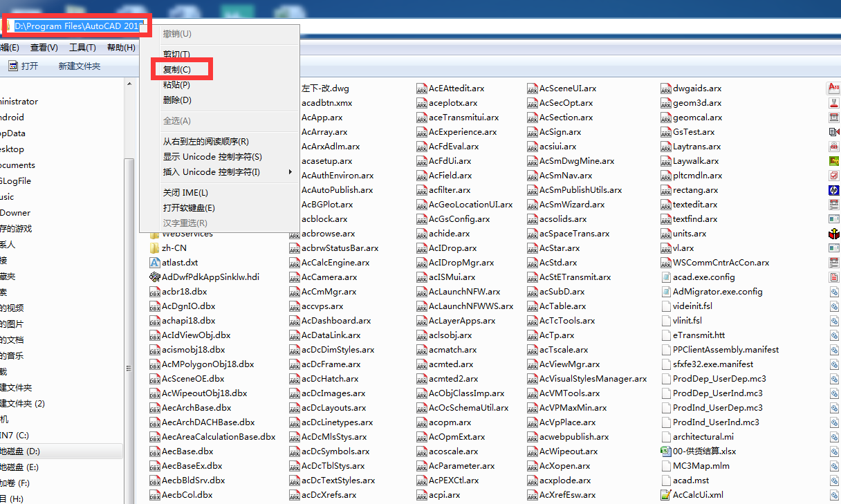Select the AcSceneUI.arx ARX icon

(533, 88)
